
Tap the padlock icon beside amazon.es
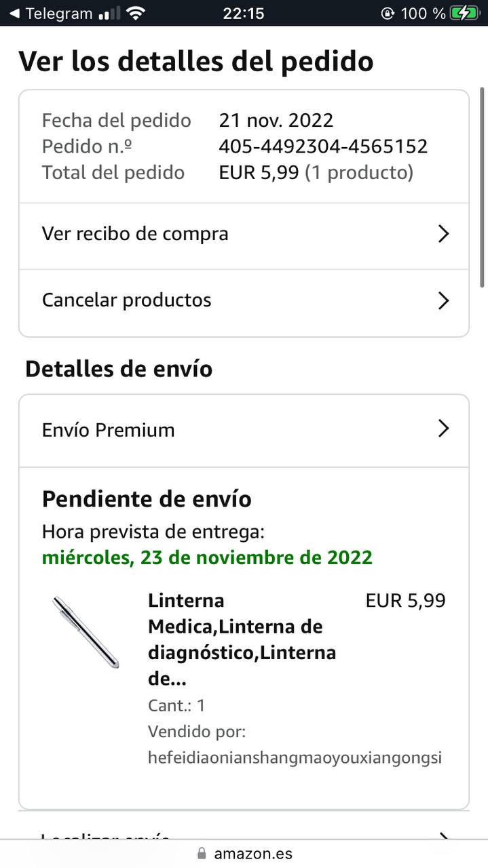tap(201, 853)
